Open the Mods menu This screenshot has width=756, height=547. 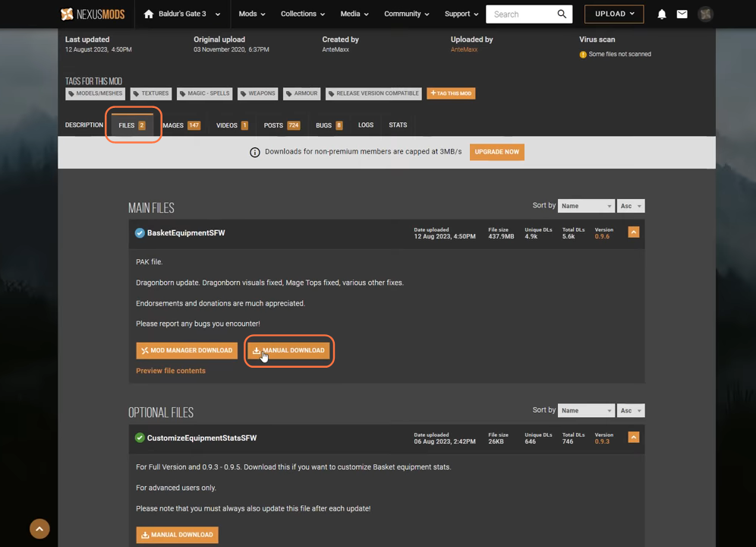252,14
